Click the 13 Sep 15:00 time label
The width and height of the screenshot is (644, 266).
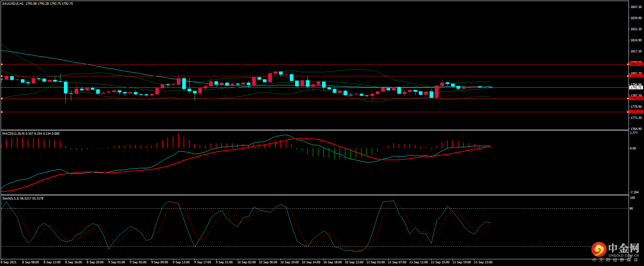pos(440,262)
